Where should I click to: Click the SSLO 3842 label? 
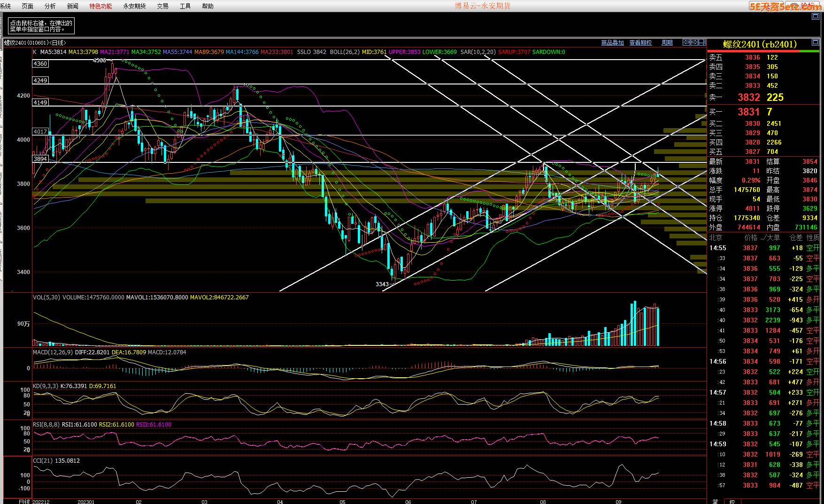[x=312, y=52]
